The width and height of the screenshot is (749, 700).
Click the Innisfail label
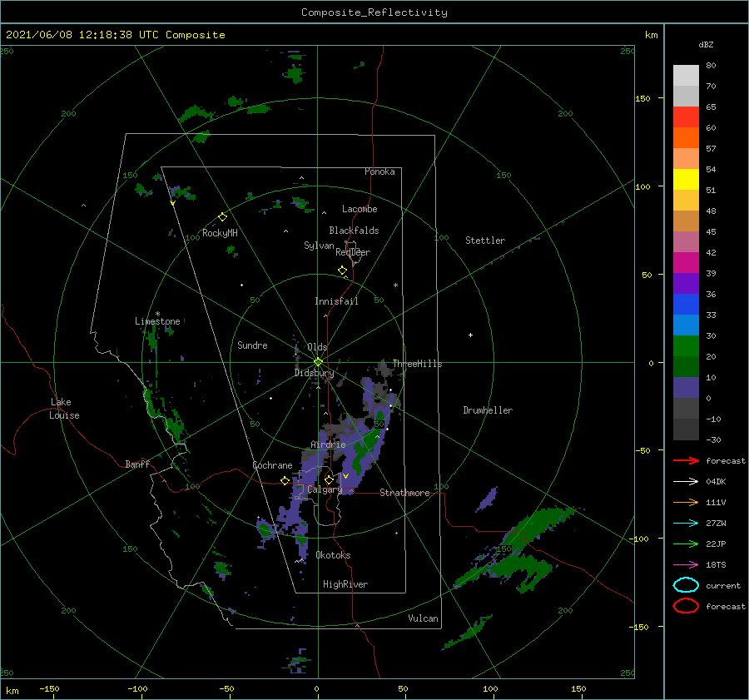(x=336, y=301)
